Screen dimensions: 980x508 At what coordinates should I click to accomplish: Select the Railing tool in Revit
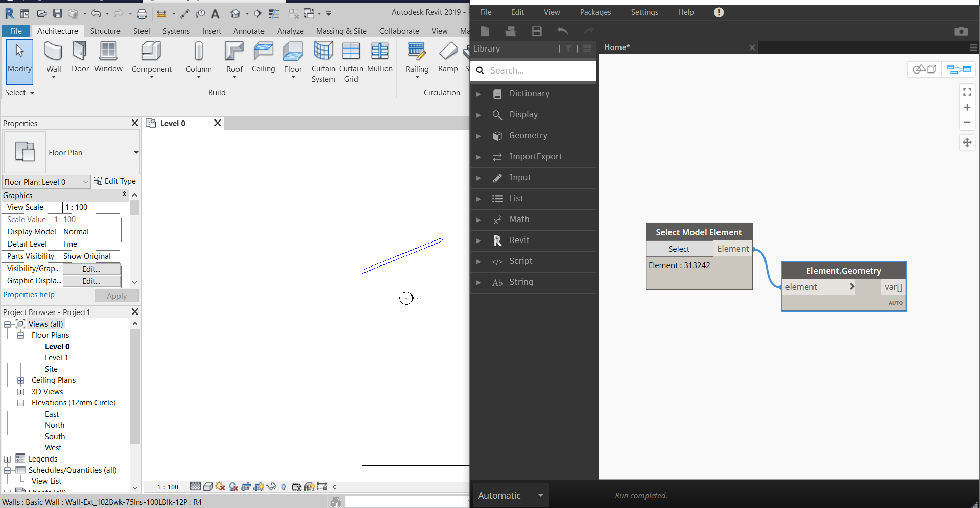[x=417, y=60]
